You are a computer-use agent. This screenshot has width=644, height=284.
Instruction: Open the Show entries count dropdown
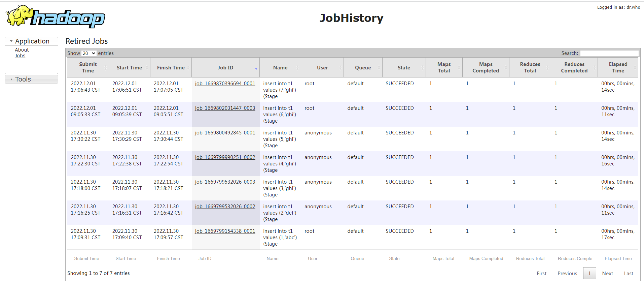tap(89, 53)
